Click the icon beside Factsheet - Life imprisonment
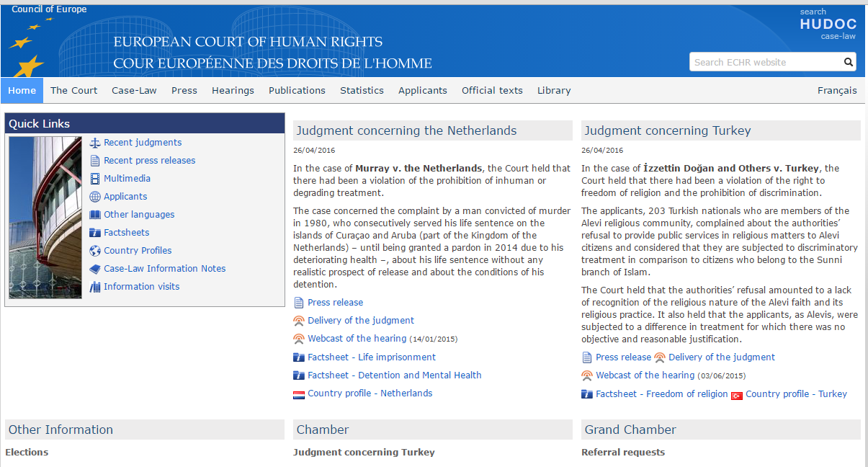The image size is (868, 467). (x=299, y=357)
